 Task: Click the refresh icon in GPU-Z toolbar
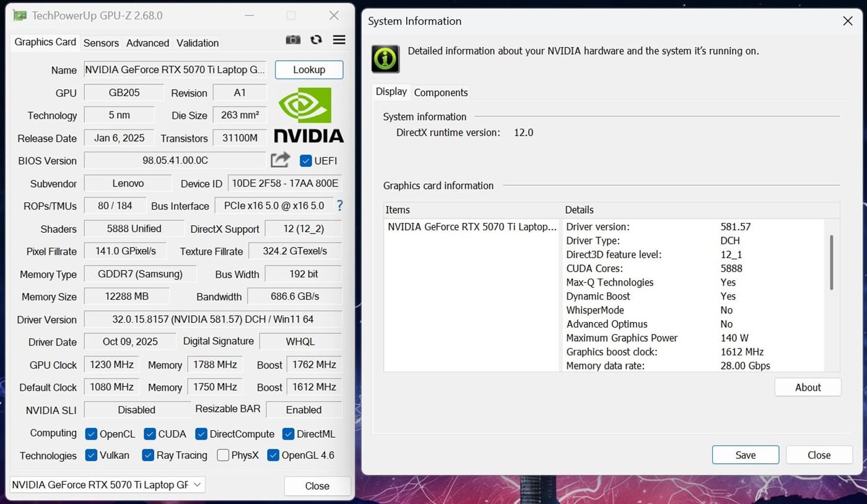pyautogui.click(x=316, y=40)
